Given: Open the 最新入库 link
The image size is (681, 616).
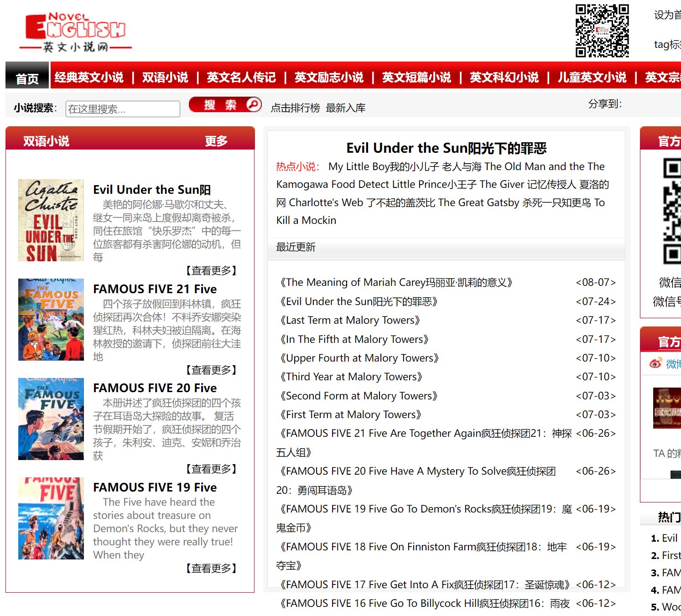Looking at the screenshot, I should [346, 108].
